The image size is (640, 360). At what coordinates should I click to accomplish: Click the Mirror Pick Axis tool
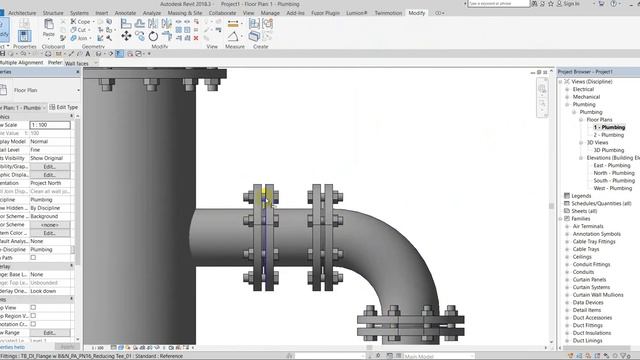coord(153,24)
